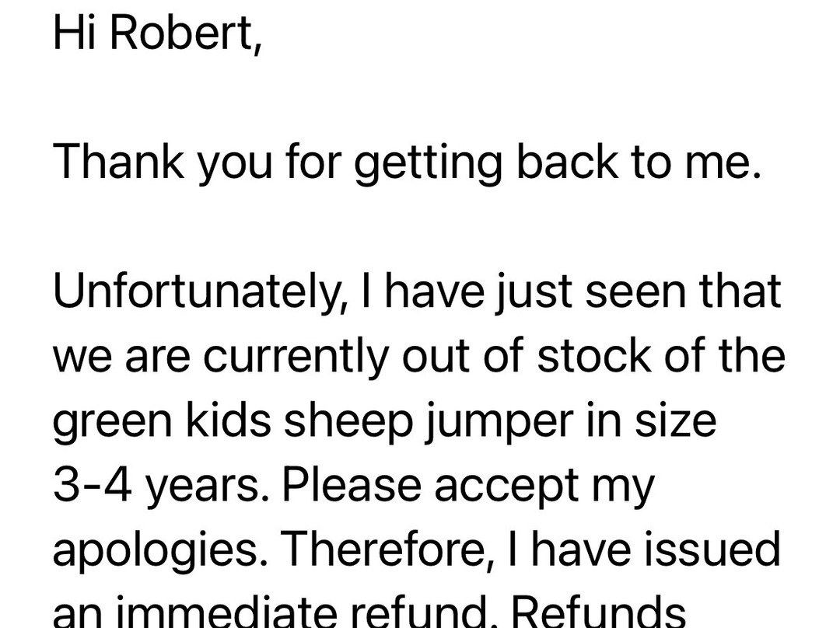
Task: Click the word 'Unfortunately,'
Action: click(200, 292)
